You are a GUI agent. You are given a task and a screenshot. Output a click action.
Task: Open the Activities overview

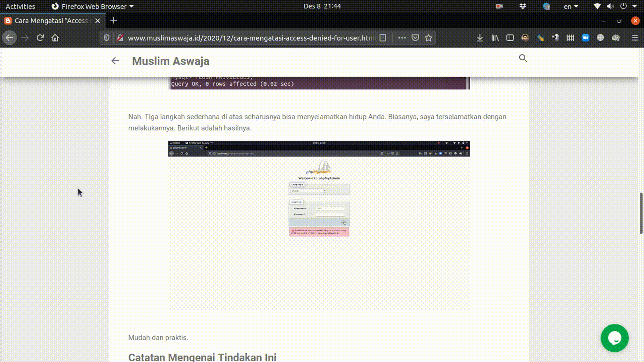(x=20, y=6)
